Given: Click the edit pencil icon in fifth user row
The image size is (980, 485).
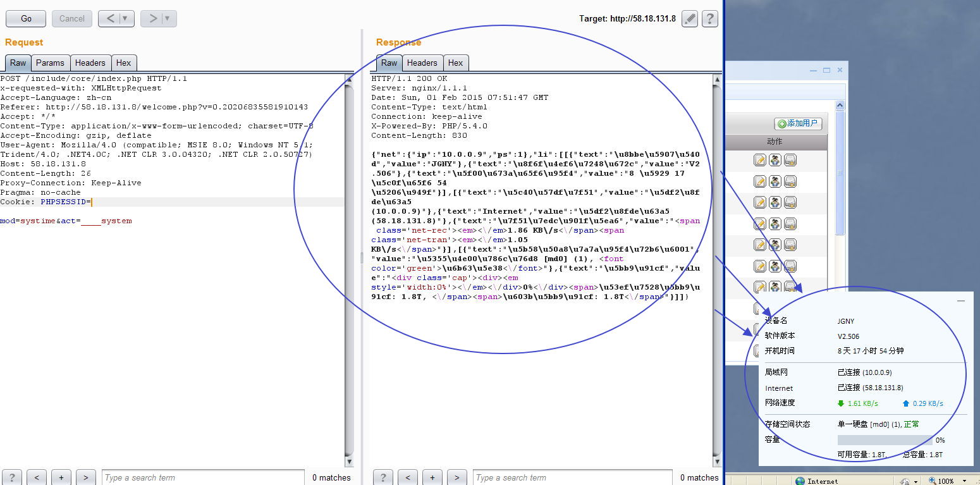Looking at the screenshot, I should click(x=760, y=245).
